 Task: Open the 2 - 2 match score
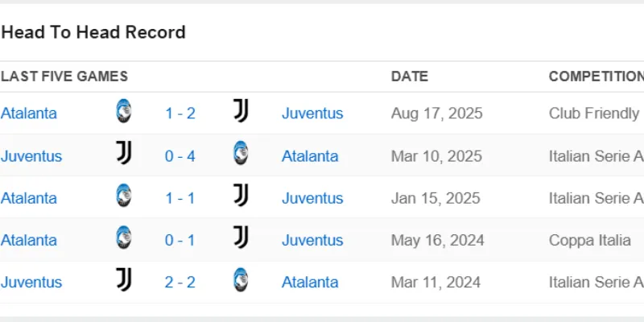coord(180,282)
